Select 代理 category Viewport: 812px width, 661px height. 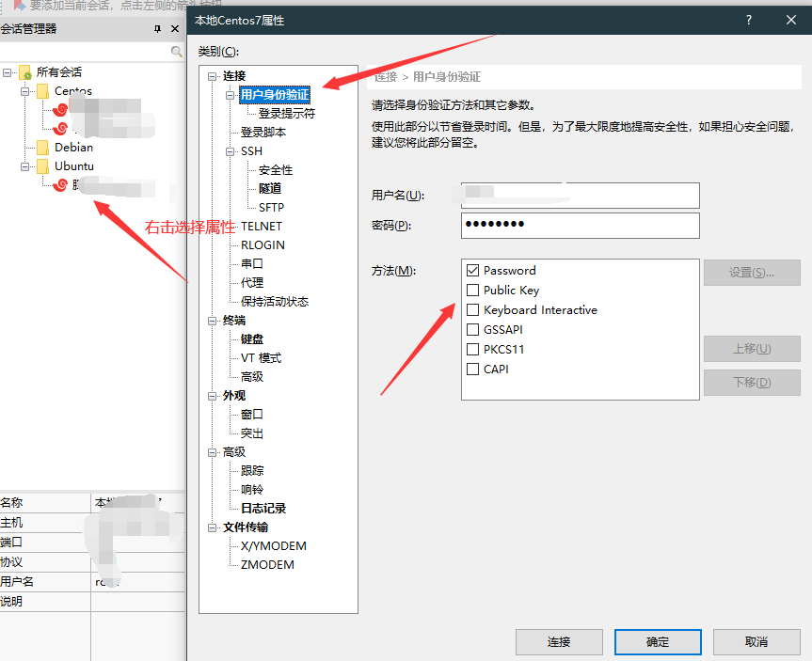(251, 283)
